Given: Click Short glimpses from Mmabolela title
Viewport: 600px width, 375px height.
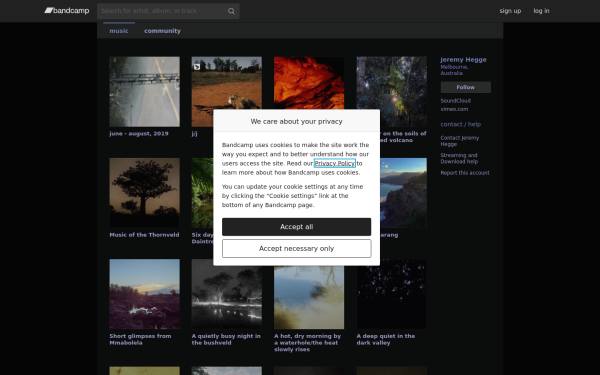Looking at the screenshot, I should coord(140,339).
